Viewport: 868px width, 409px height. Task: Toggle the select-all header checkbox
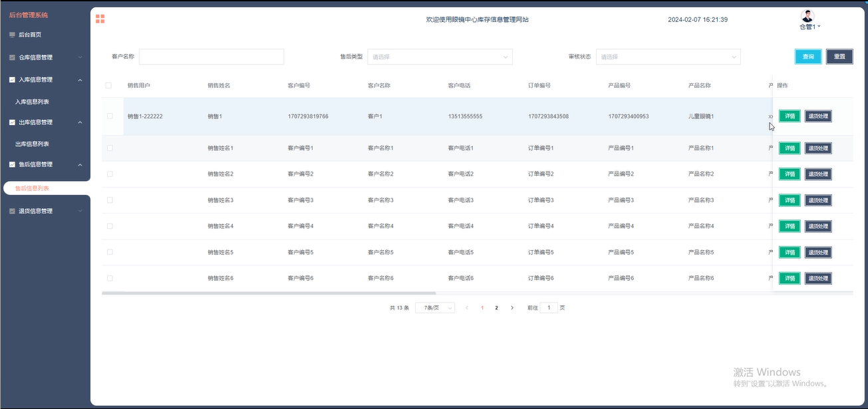pos(108,86)
